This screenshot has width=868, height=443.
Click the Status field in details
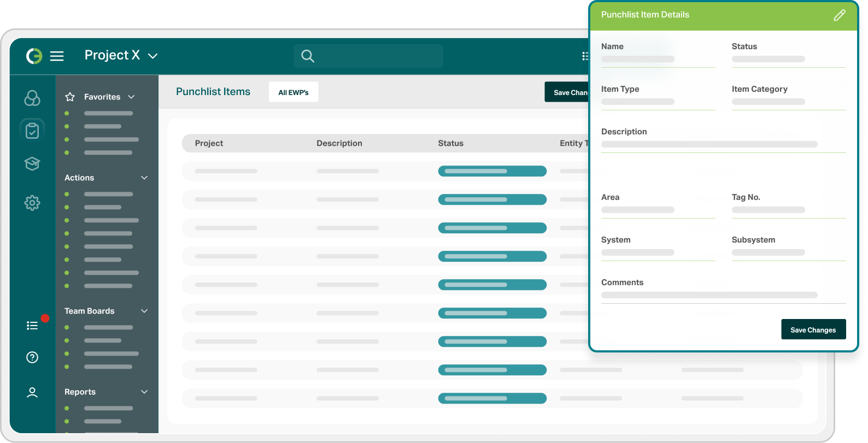(x=789, y=59)
